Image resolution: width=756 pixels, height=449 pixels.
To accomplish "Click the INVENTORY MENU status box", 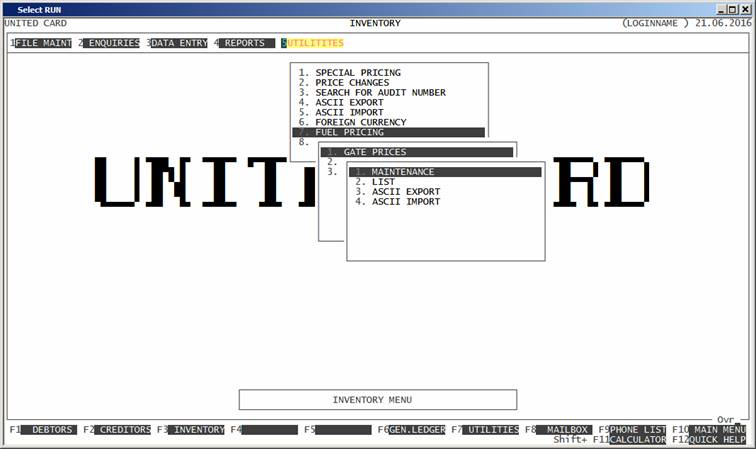I will pos(378,400).
